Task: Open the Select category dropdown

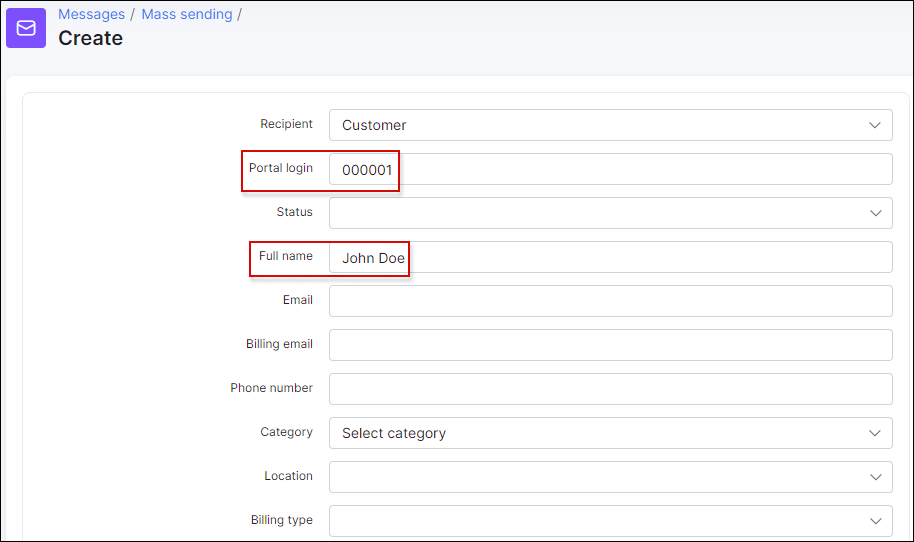Action: (x=610, y=433)
